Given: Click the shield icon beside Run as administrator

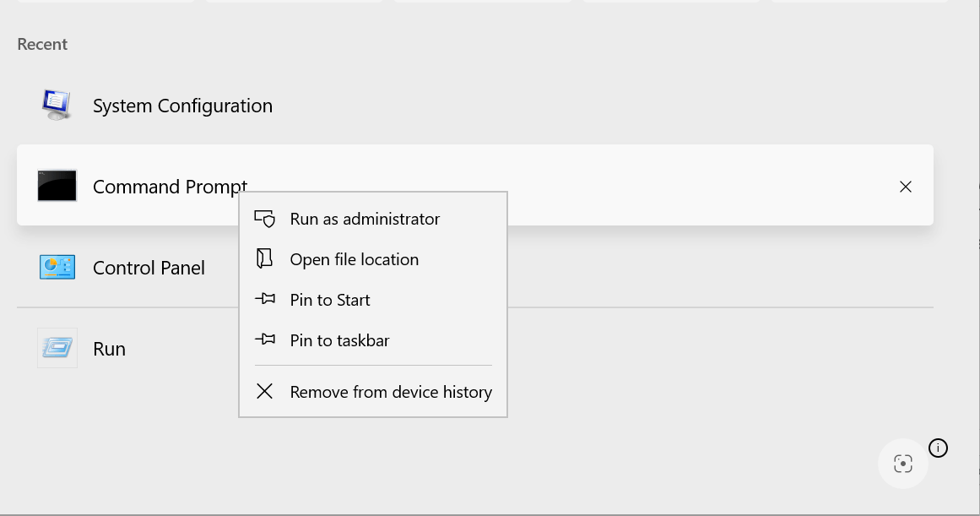Looking at the screenshot, I should click(x=265, y=219).
